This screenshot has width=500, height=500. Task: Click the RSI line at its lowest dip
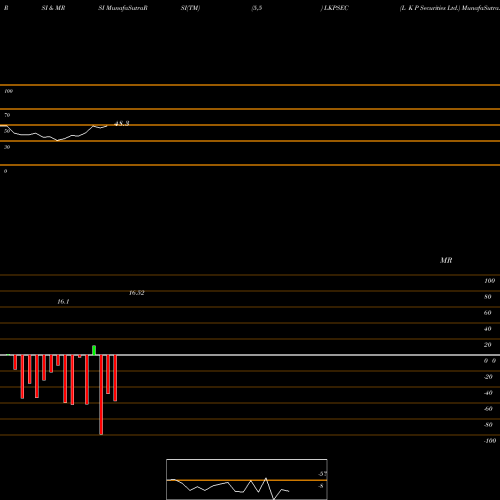58,140
